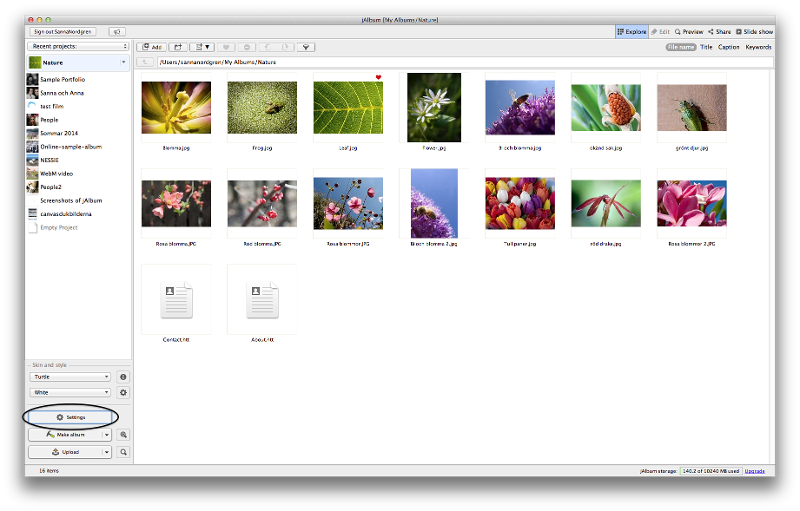Screen dimensions: 800x511
Task: Click the exclude toolbar icon
Action: [x=247, y=47]
